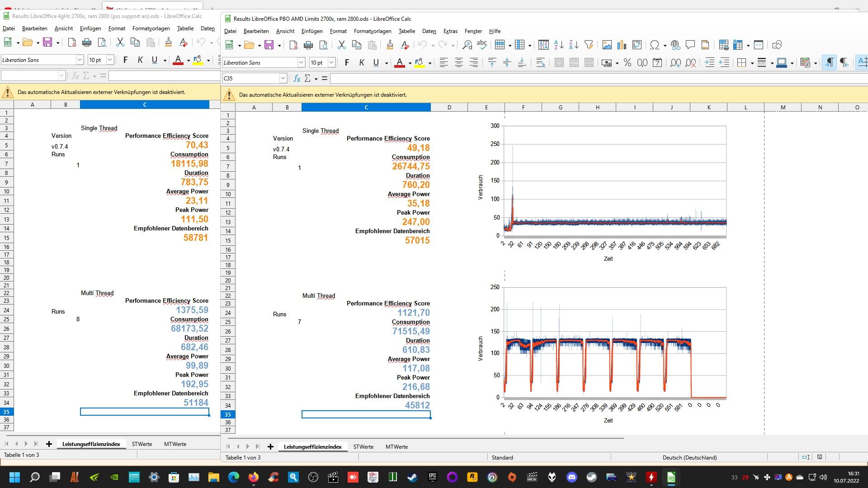This screenshot has width=868, height=488.
Task: Toggle Align Left in right window
Action: point(443,63)
